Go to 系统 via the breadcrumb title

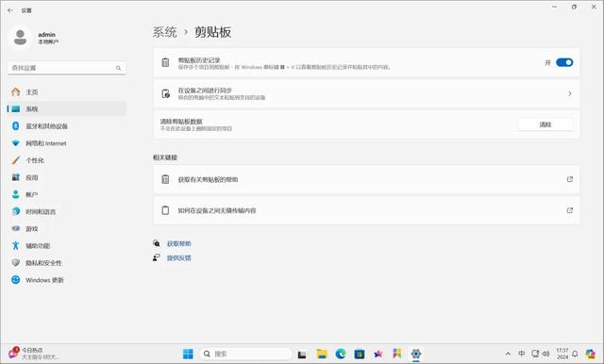[x=164, y=32]
